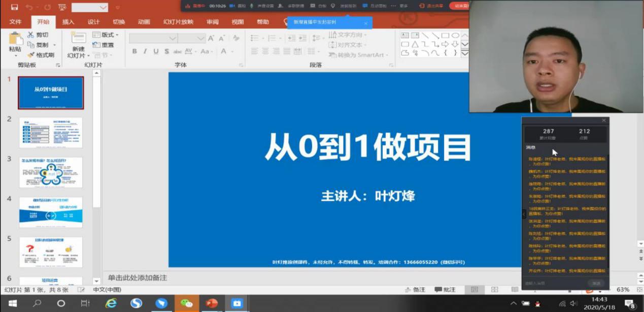Open the 版式 layout dropdown

point(106,35)
